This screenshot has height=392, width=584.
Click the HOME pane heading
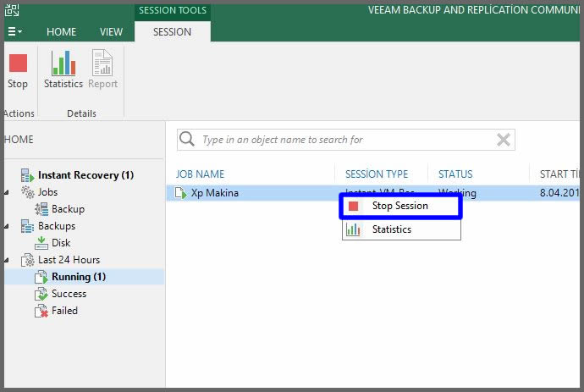(19, 140)
